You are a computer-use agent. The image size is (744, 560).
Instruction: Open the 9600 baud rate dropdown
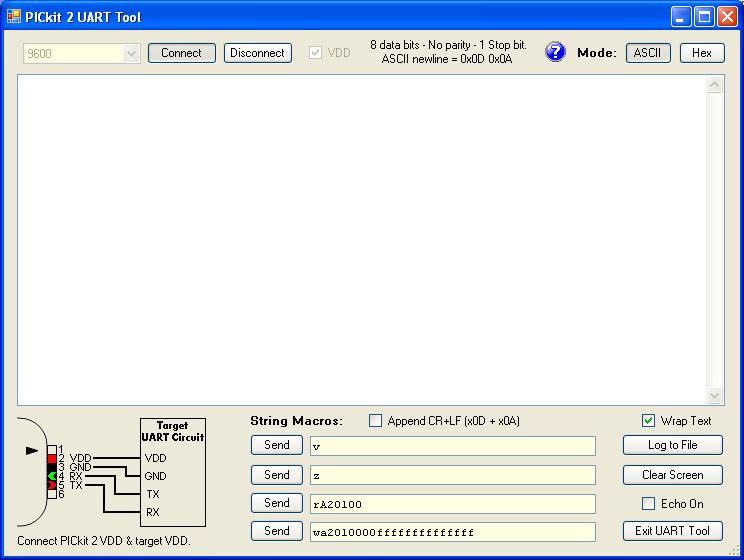point(131,54)
